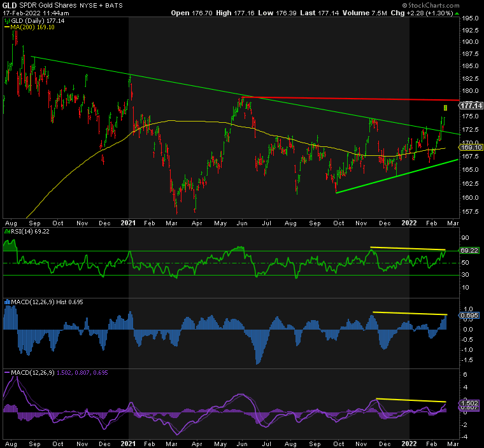Click the 192.5 price axis label
Screen dimensions: 484x448
[471, 31]
